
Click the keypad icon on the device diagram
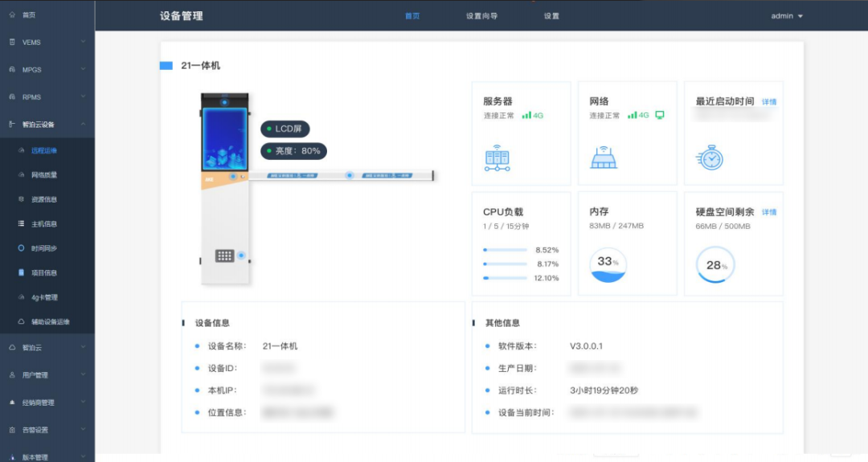coord(224,256)
